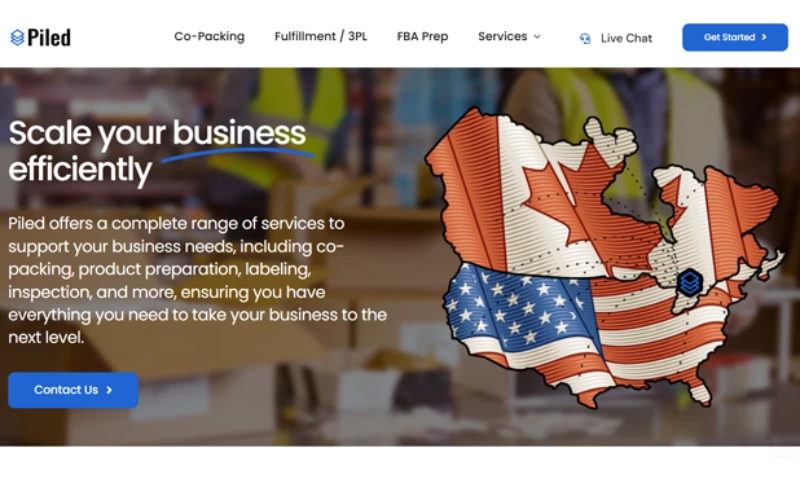The width and height of the screenshot is (800, 480).
Task: Click the "Scale your business efficiently" headline
Action: tap(157, 151)
